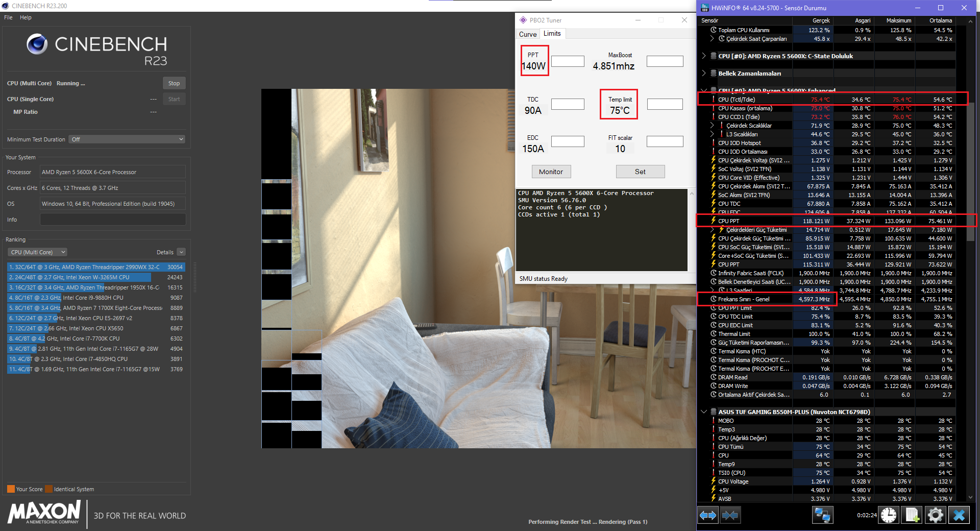Select ranking row Intel Core i7-7700K CPU

click(96, 339)
